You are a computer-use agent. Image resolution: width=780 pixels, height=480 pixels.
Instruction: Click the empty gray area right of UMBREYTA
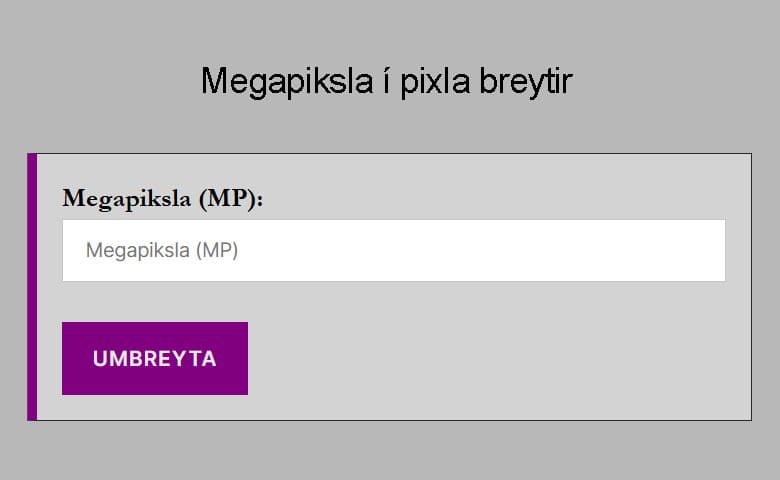coord(480,359)
